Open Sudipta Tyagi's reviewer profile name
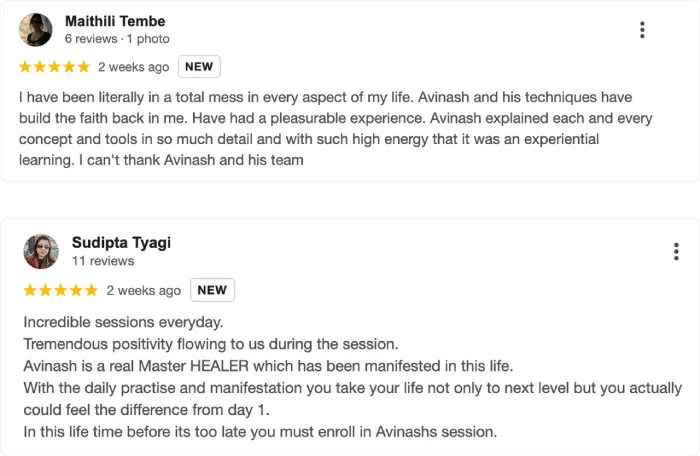Viewport: 700px width, 456px height. click(119, 242)
